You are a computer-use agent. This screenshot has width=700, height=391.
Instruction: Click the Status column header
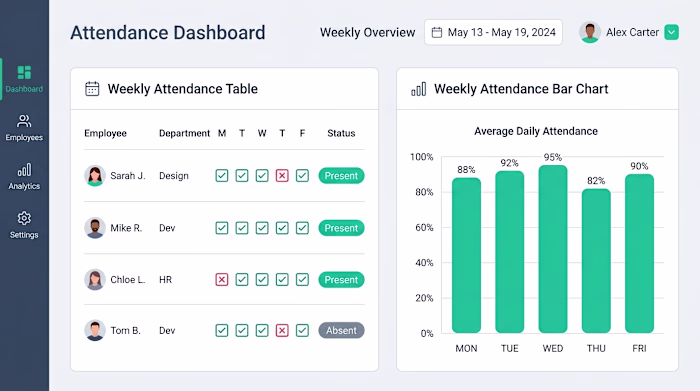pos(341,133)
